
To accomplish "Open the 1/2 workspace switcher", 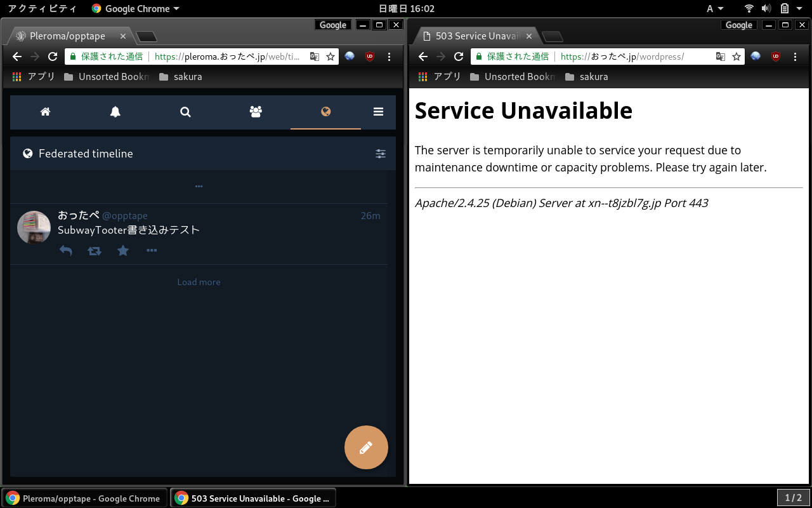I will pos(793,498).
